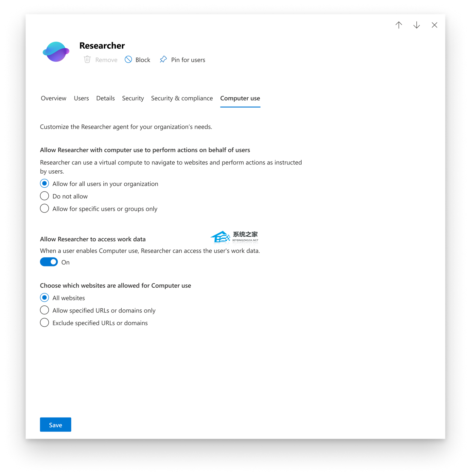Screen dimensions: 471x476
Task: Select the Do not allow option
Action: (x=44, y=196)
